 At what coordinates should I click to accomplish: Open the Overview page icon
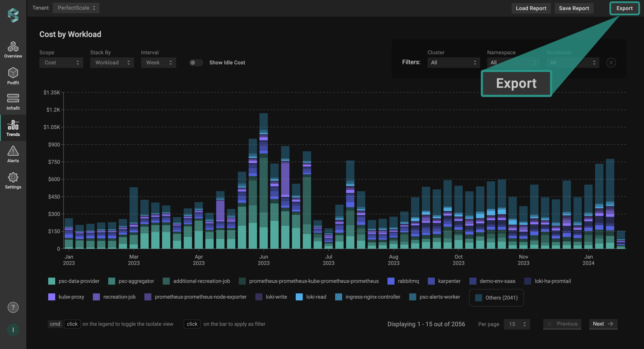coord(13,47)
